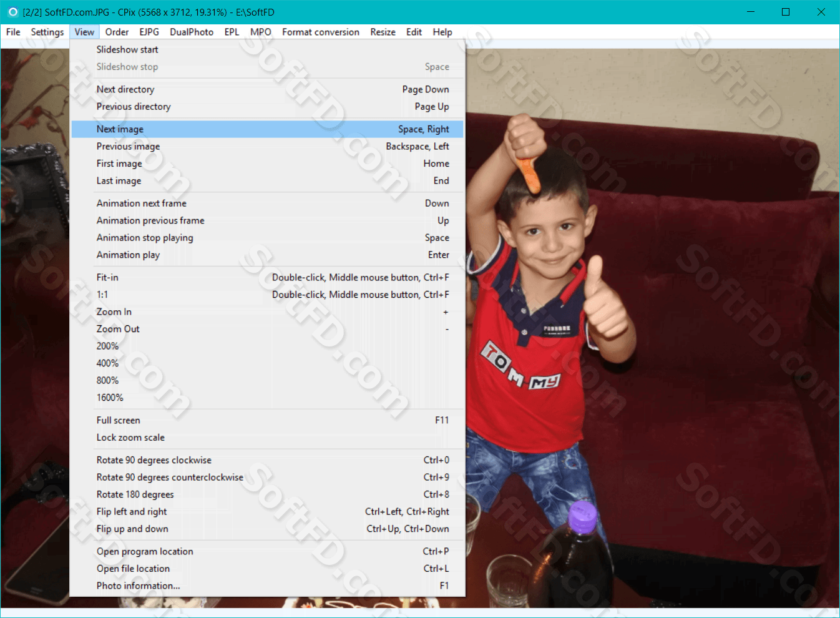Rotate 90 degrees clockwise
Image resolution: width=840 pixels, height=618 pixels.
point(267,460)
